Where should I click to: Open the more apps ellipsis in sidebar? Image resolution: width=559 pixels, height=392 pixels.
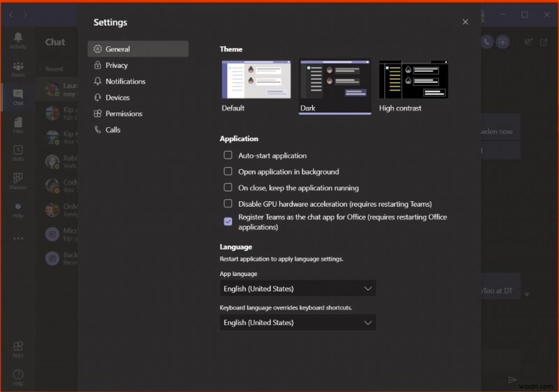pyautogui.click(x=18, y=238)
